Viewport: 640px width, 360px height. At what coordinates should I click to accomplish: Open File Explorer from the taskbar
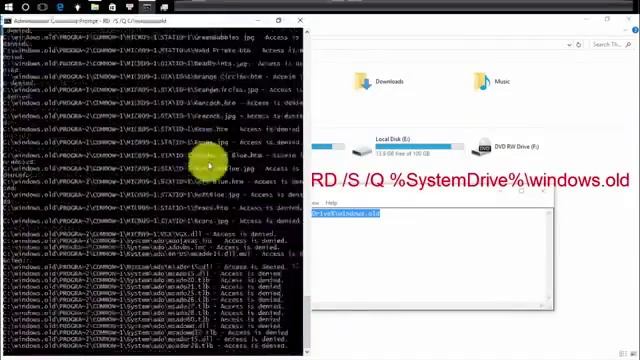coord(95,7)
